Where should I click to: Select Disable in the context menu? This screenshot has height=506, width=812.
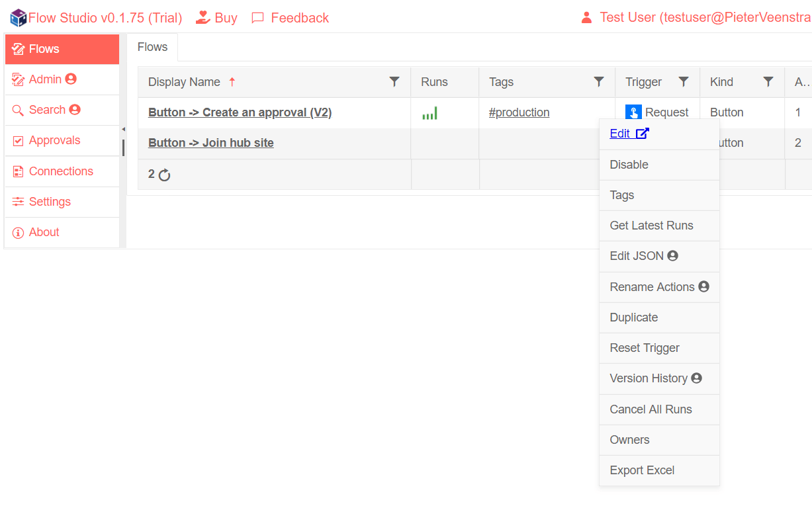[x=659, y=165]
